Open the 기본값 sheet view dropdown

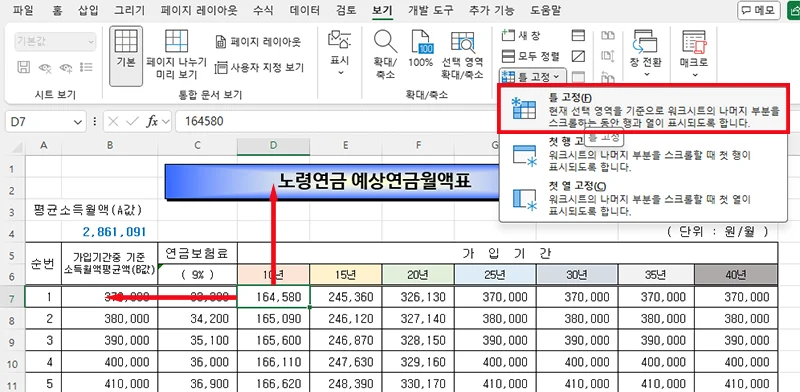pos(55,42)
